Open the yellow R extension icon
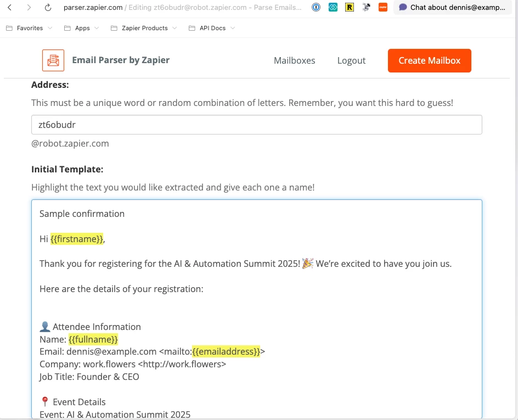This screenshot has height=420, width=518. (349, 7)
